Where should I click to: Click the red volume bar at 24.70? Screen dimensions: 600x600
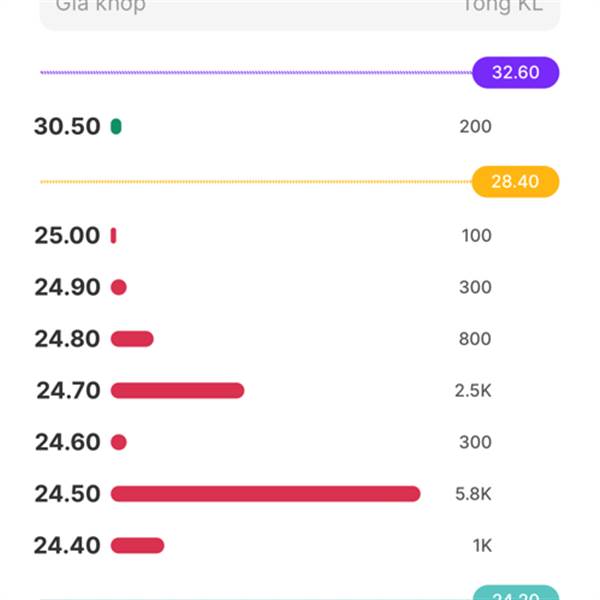pyautogui.click(x=177, y=391)
